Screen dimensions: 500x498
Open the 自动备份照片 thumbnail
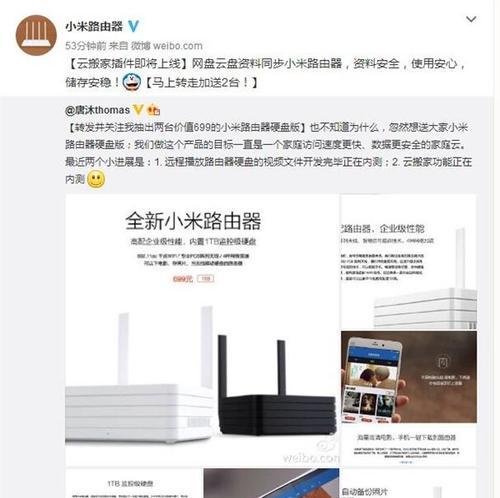(409, 483)
